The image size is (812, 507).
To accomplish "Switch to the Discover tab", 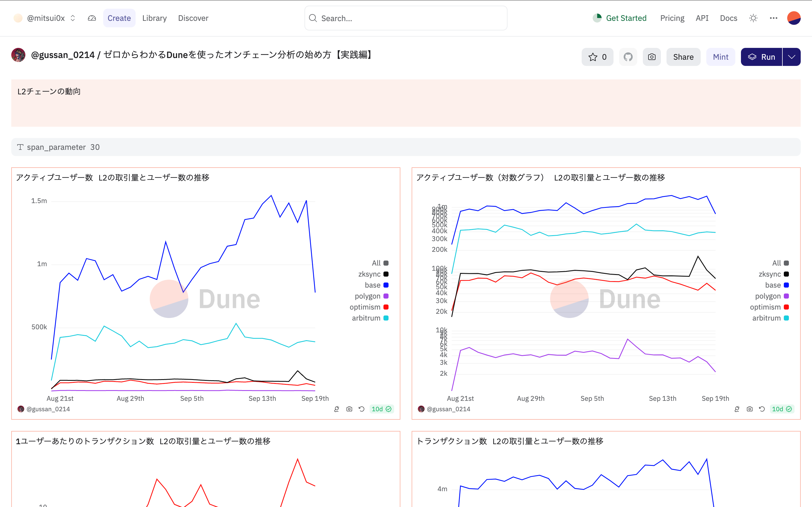I will tap(193, 18).
